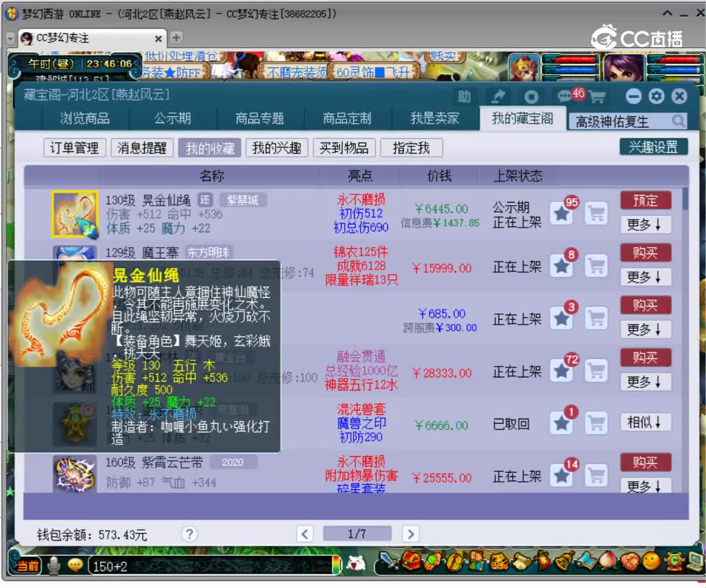Expand 更多 menu for 紫霄云芒带 row

645,485
